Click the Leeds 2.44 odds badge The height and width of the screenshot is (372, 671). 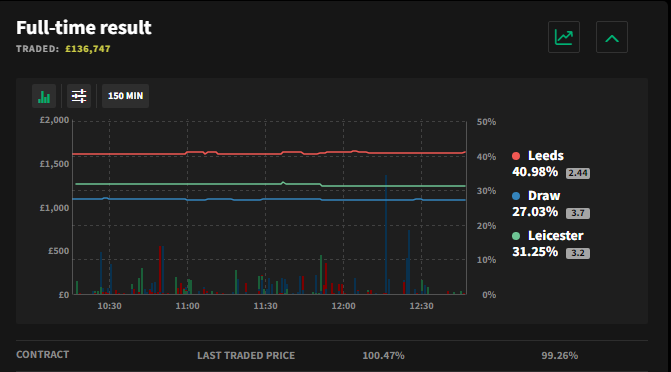pyautogui.click(x=578, y=173)
